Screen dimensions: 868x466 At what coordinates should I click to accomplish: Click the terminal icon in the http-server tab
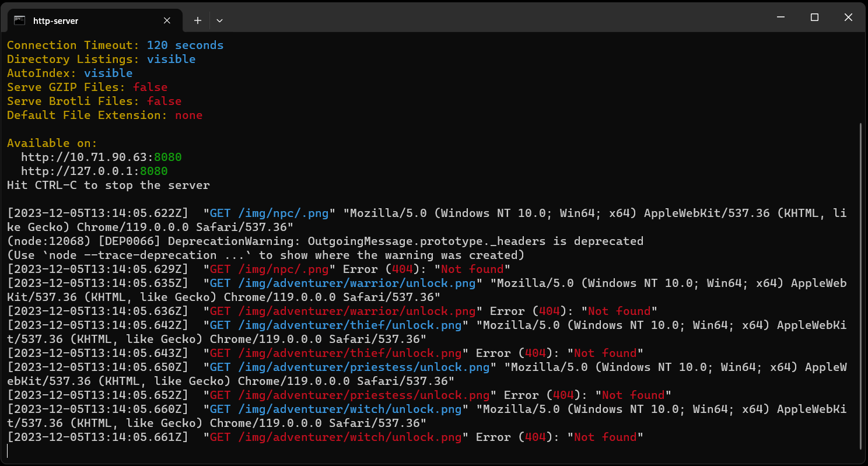(x=20, y=20)
